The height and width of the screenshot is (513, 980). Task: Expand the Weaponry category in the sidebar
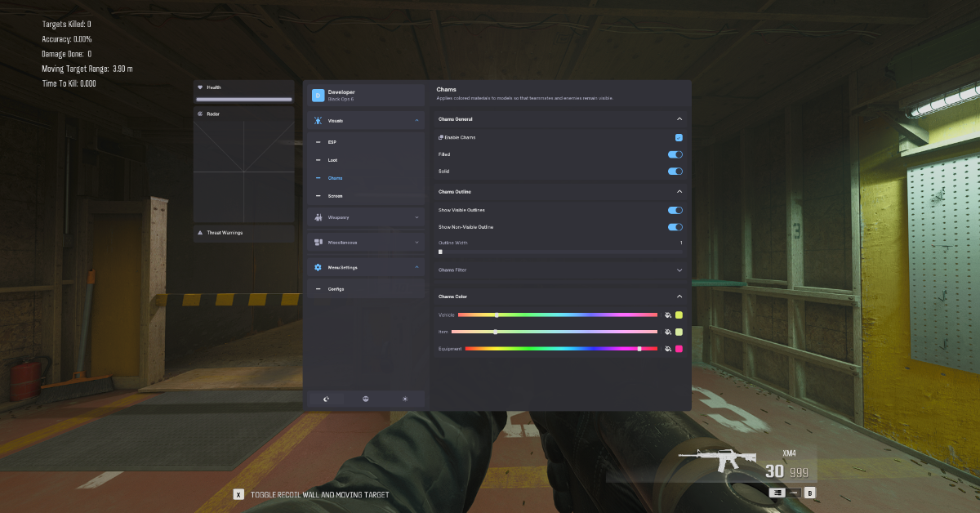pyautogui.click(x=366, y=217)
